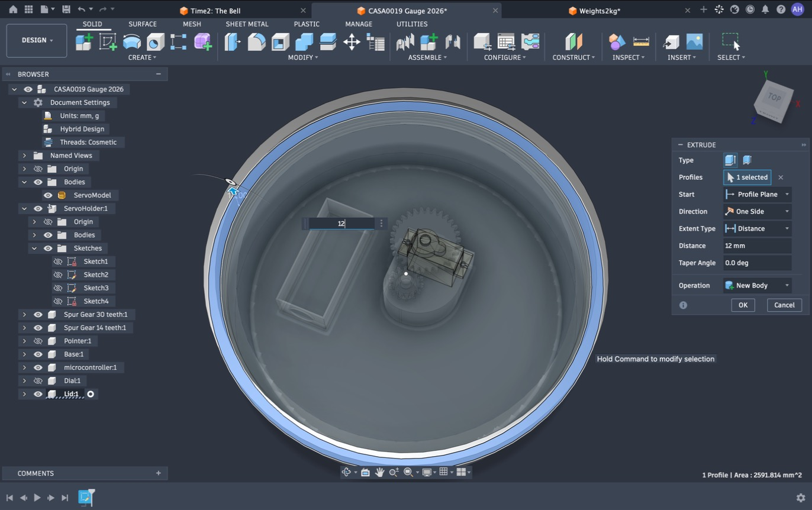Click the Create Sketch icon

coord(108,42)
